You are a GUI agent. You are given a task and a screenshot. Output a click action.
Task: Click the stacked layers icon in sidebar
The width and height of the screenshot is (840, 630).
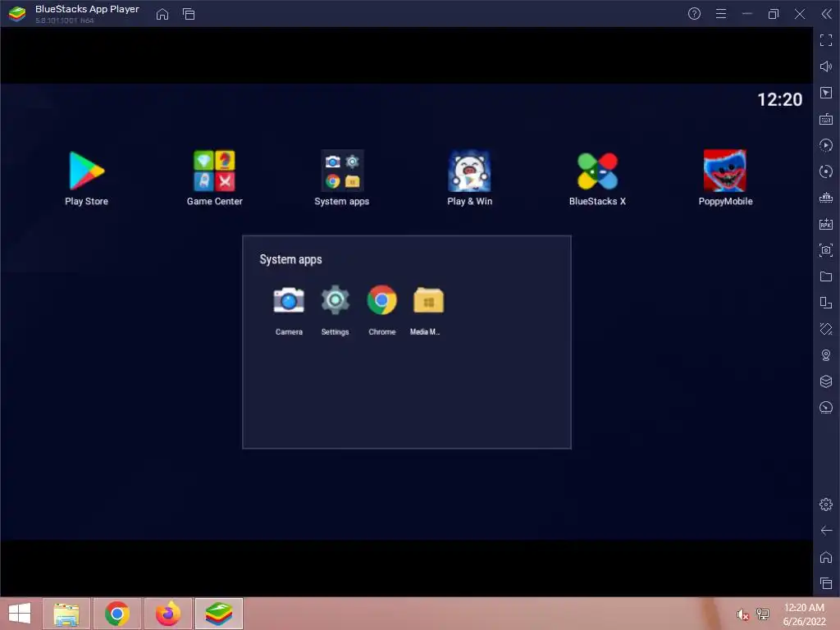[826, 381]
